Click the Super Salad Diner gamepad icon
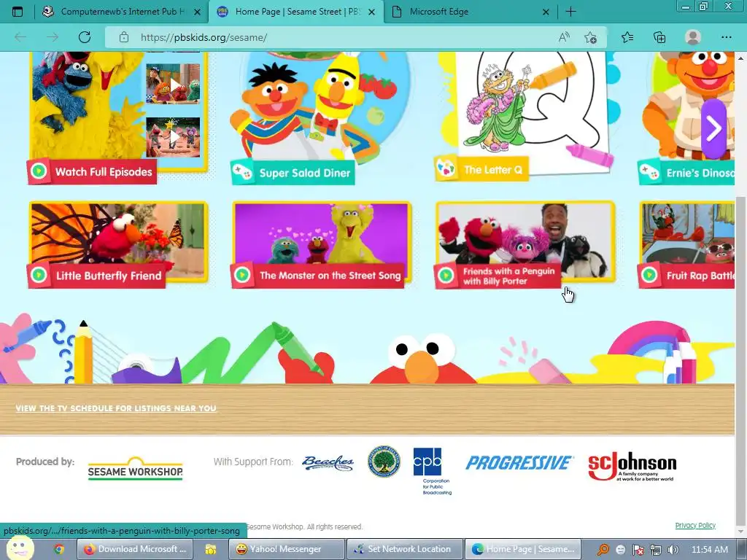747x560 pixels. tap(242, 172)
